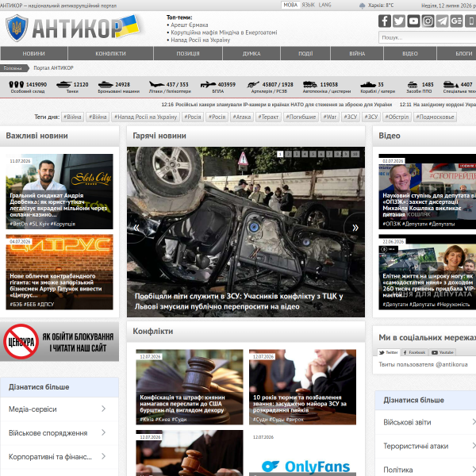Open the ДУМКА menu
The height and width of the screenshot is (476, 476).
pyautogui.click(x=251, y=53)
